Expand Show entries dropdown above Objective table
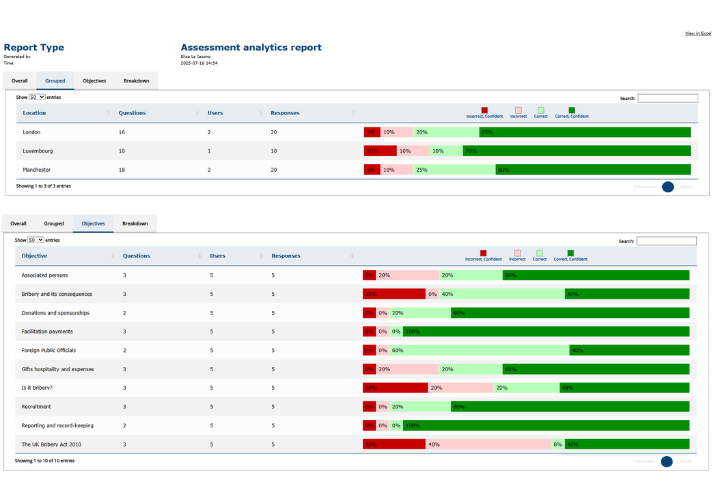Viewport: 712px width, 500px height. (35, 240)
